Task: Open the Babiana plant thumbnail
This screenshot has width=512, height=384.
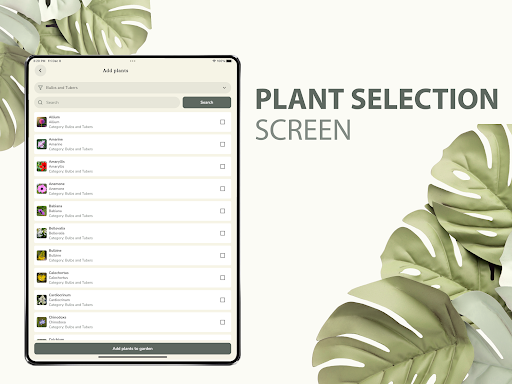Action: click(x=42, y=211)
